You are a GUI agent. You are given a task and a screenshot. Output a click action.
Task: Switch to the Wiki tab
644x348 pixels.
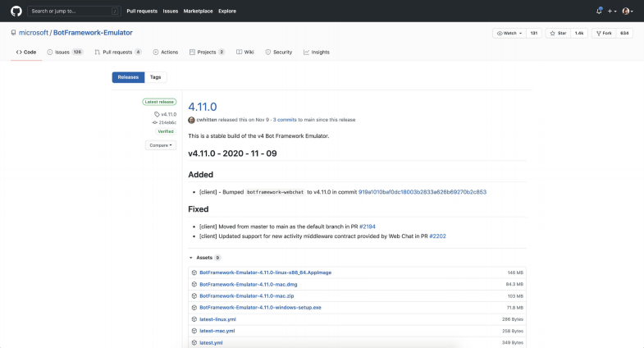click(x=245, y=53)
